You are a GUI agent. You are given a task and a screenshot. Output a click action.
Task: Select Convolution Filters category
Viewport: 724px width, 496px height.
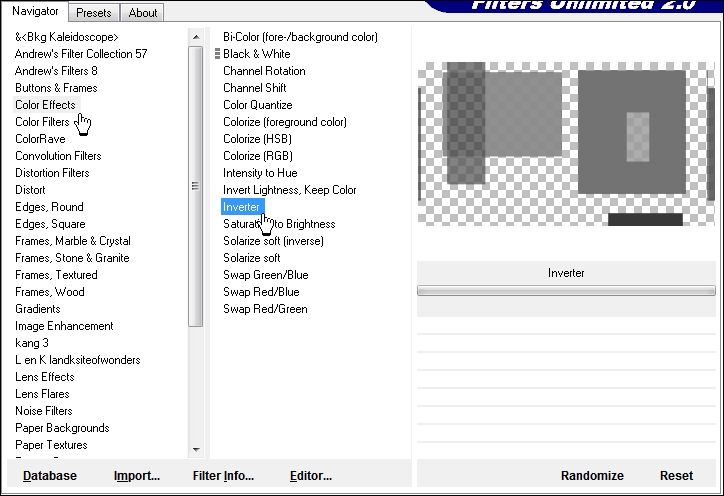(58, 156)
